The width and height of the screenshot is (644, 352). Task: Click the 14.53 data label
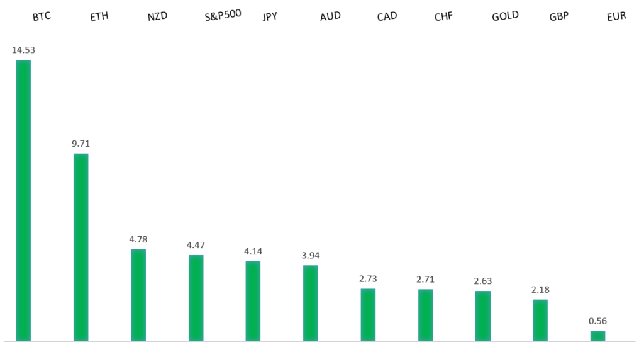pos(23,50)
